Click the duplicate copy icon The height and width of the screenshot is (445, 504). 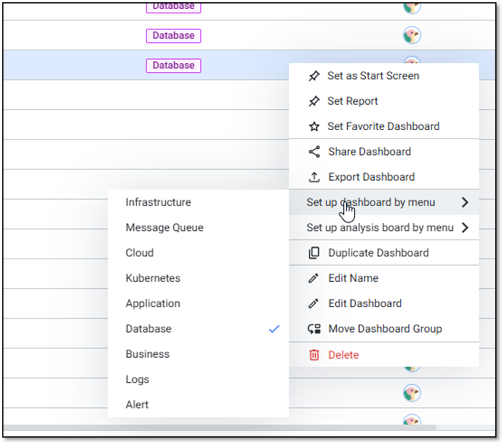(x=314, y=253)
